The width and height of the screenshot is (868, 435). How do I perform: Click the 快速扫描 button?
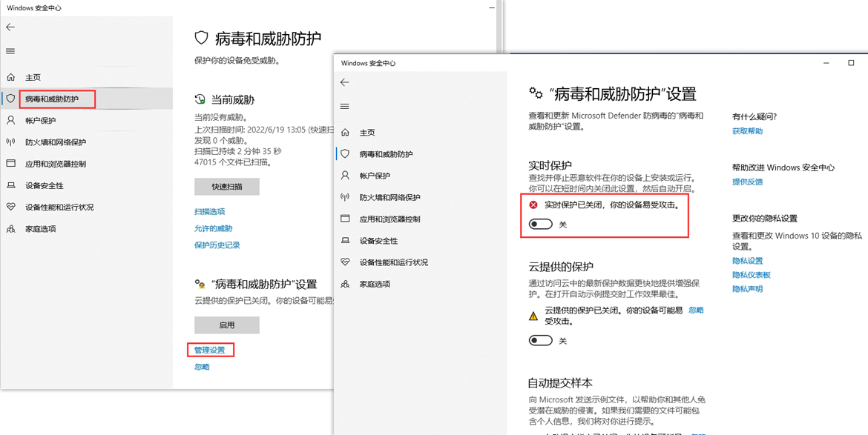pos(227,187)
